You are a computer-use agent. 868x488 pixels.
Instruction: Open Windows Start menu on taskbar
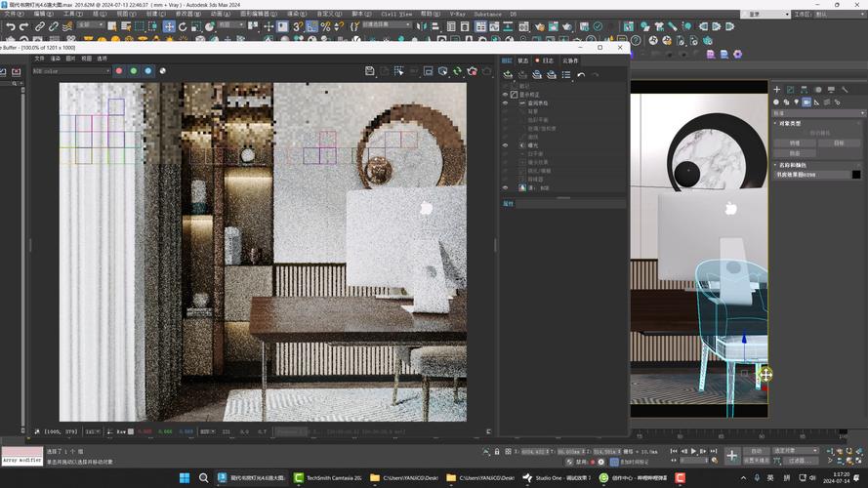185,477
